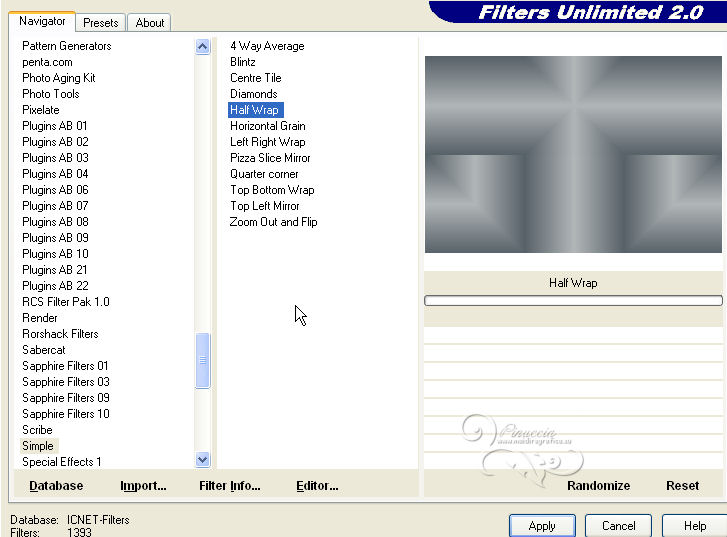The height and width of the screenshot is (537, 727).
Task: Click the filter preview image
Action: click(x=573, y=154)
